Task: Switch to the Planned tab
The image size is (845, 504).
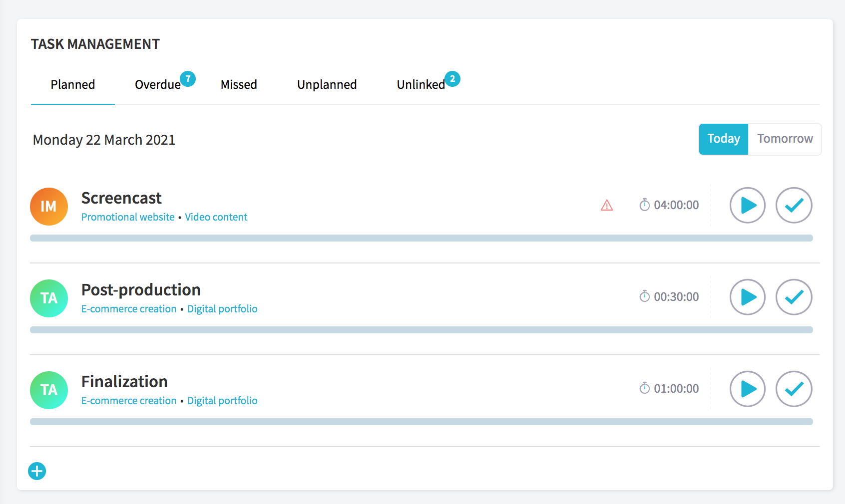Action: coord(73,85)
